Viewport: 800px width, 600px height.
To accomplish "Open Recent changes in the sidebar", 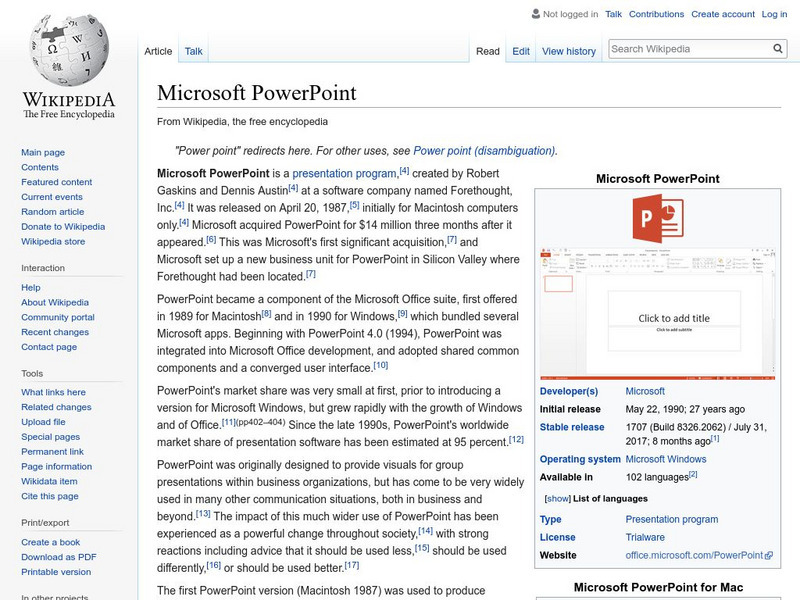I will coord(55,332).
